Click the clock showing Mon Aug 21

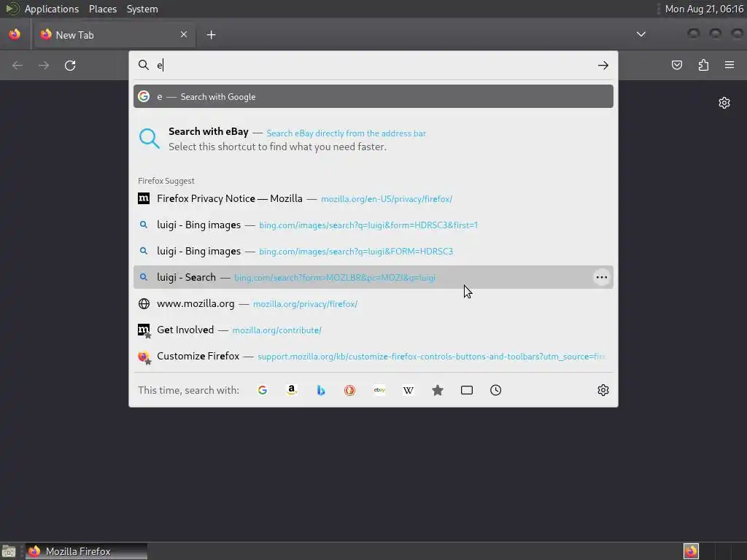pyautogui.click(x=704, y=9)
